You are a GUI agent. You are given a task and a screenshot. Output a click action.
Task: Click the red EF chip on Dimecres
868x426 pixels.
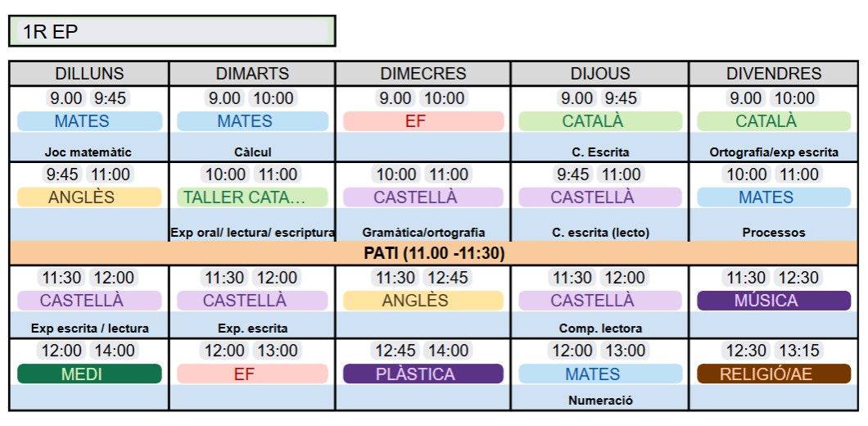[x=423, y=121]
